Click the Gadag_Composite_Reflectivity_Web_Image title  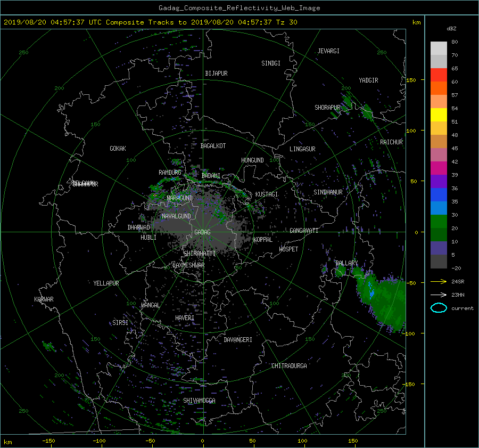click(x=239, y=8)
